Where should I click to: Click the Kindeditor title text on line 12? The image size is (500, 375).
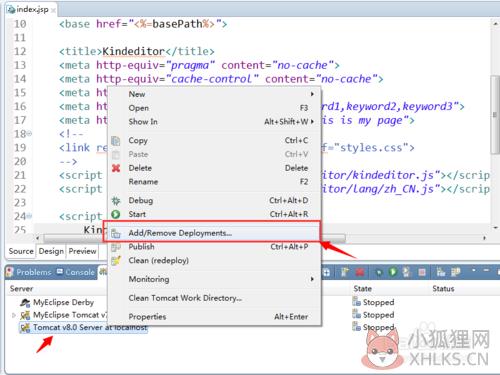(x=133, y=52)
